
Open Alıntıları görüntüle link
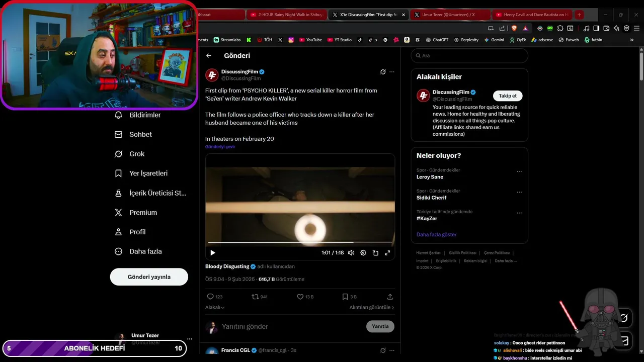point(372,307)
